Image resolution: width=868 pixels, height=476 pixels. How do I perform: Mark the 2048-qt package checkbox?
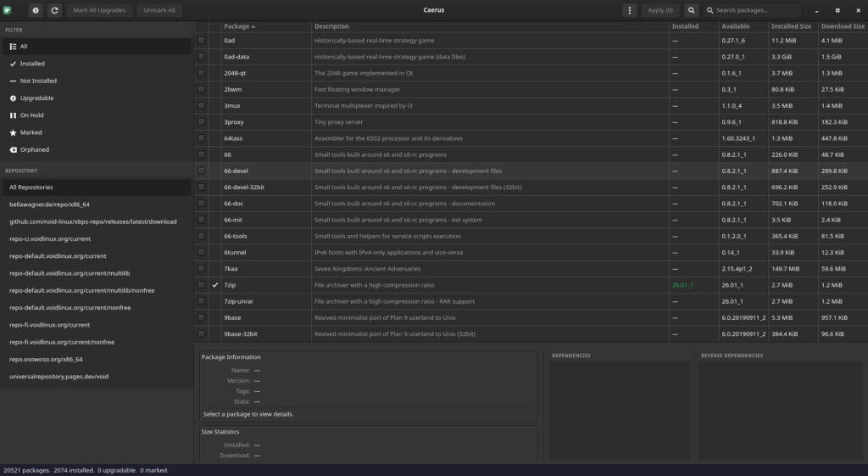pyautogui.click(x=201, y=73)
